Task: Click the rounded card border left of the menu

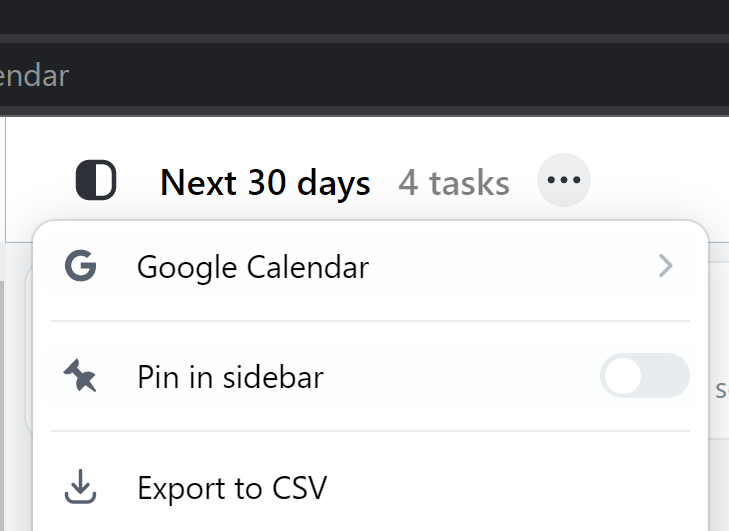Action: coord(28,349)
